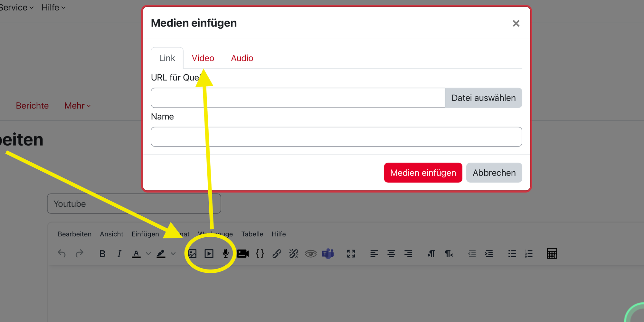Click the microphone audio recording icon
644x322 pixels.
(x=226, y=254)
